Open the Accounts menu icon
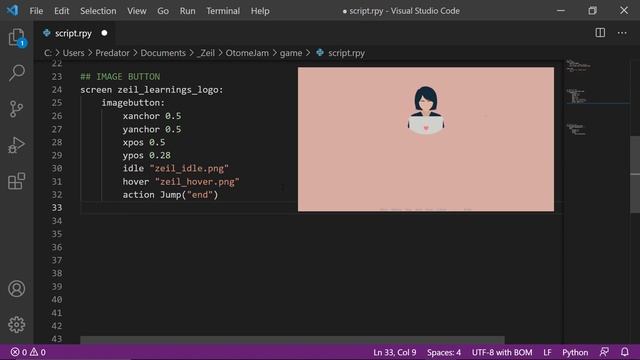Image resolution: width=640 pixels, height=360 pixels. point(17,289)
